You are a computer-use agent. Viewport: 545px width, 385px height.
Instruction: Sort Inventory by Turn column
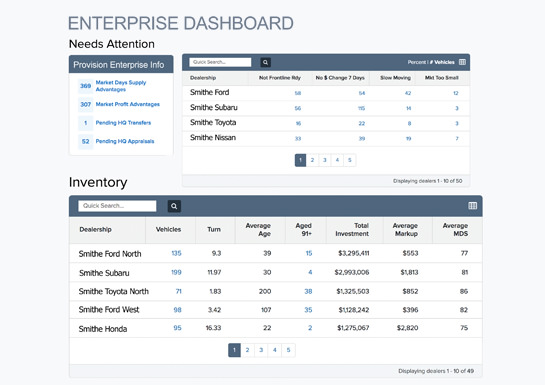(214, 229)
